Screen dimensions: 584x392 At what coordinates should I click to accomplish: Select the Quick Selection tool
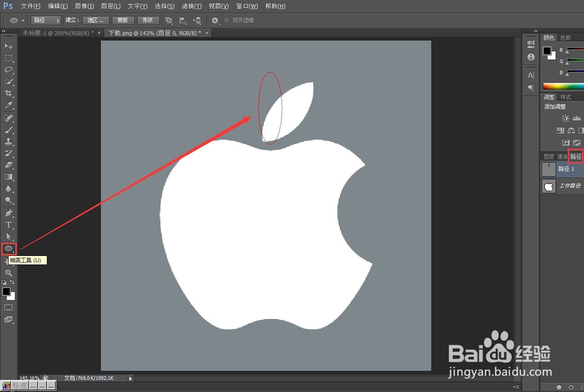click(x=9, y=82)
